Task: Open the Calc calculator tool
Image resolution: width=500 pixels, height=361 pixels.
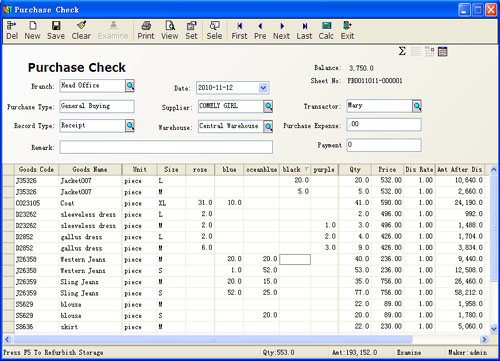Action: pyautogui.click(x=326, y=30)
